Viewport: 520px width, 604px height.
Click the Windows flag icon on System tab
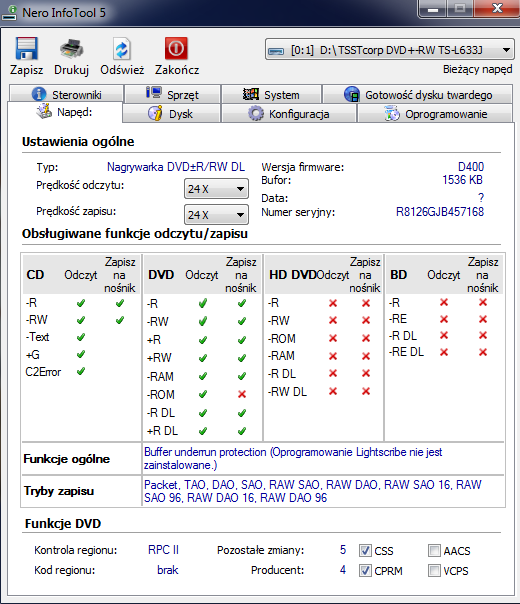pos(250,94)
